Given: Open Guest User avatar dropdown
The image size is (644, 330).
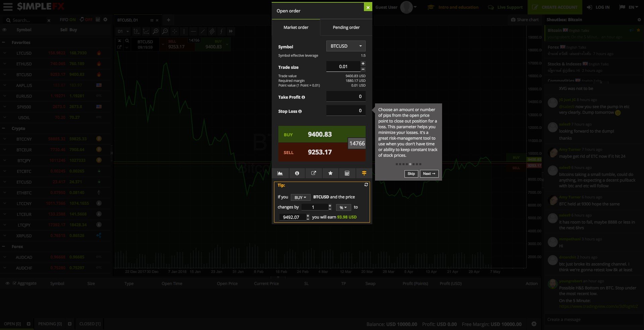Looking at the screenshot, I should (x=409, y=7).
